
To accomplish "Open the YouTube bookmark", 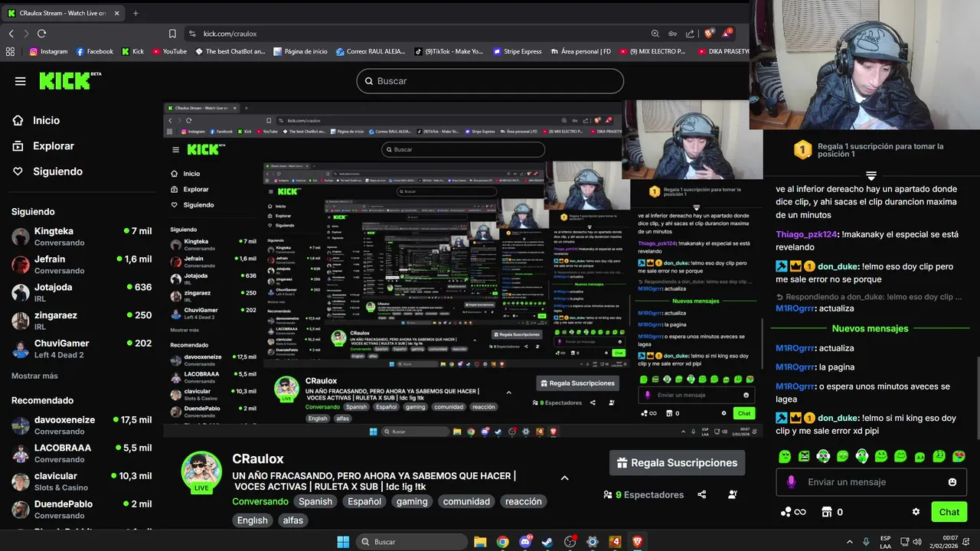I will point(169,51).
